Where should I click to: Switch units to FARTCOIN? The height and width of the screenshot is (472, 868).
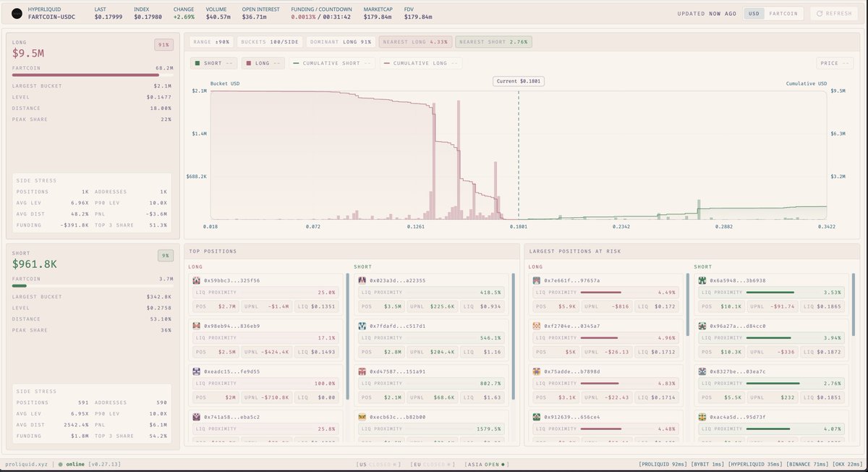(x=783, y=14)
